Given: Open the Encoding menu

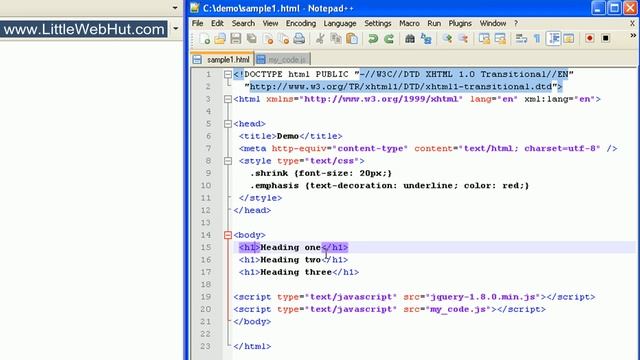Looking at the screenshot, I should tap(301, 23).
